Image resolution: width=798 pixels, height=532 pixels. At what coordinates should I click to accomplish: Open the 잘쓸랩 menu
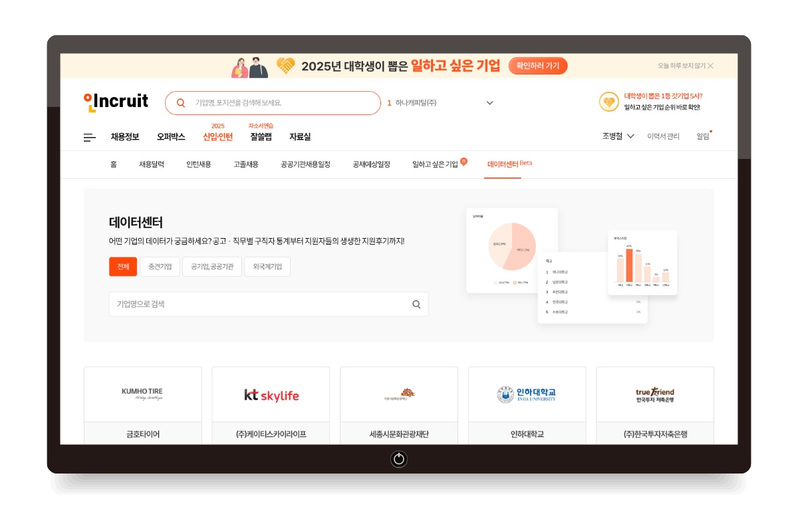click(x=261, y=137)
